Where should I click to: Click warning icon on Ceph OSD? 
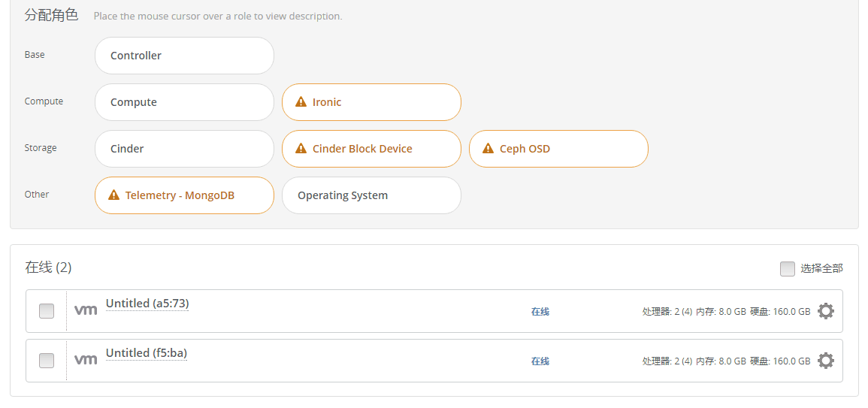click(x=488, y=148)
